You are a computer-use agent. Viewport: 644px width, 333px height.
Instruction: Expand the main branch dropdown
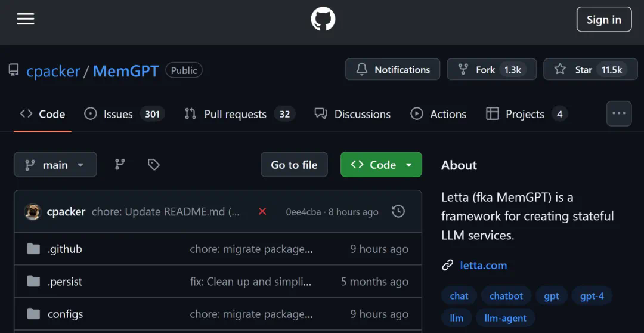55,165
